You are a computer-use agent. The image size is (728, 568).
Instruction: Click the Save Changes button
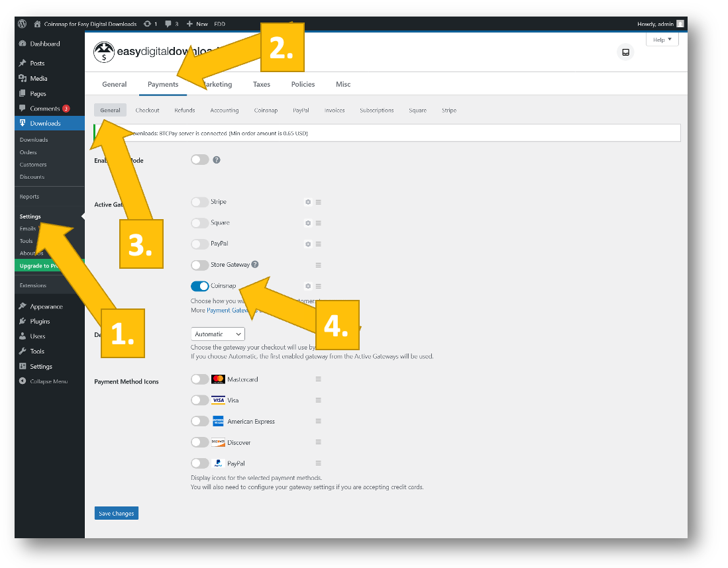(x=116, y=513)
